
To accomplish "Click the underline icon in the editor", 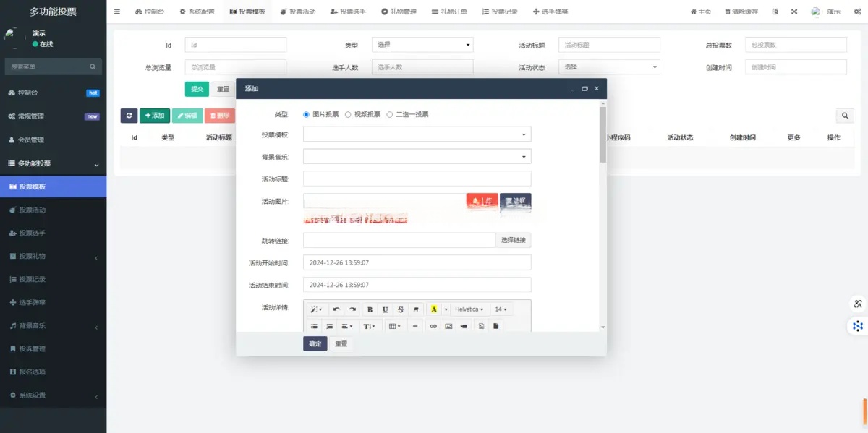I will [x=385, y=309].
